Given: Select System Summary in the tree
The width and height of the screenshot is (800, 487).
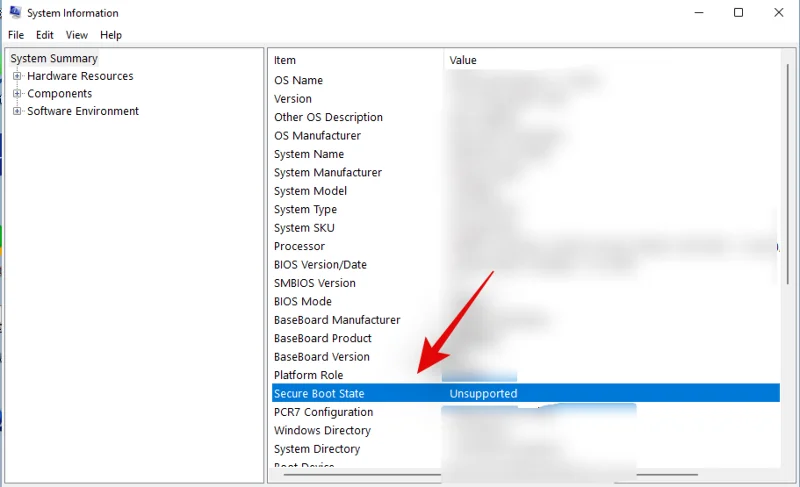Looking at the screenshot, I should click(54, 58).
